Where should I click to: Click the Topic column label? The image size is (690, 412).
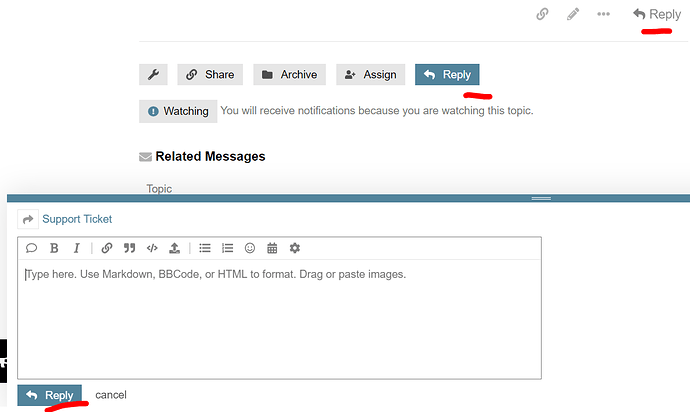pyautogui.click(x=159, y=188)
